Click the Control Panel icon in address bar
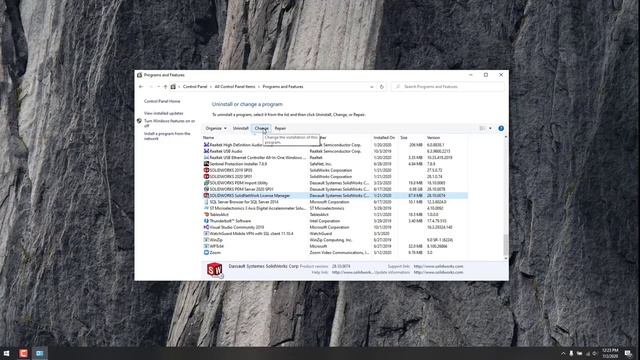Viewport: 640px width, 360px height. click(x=173, y=87)
